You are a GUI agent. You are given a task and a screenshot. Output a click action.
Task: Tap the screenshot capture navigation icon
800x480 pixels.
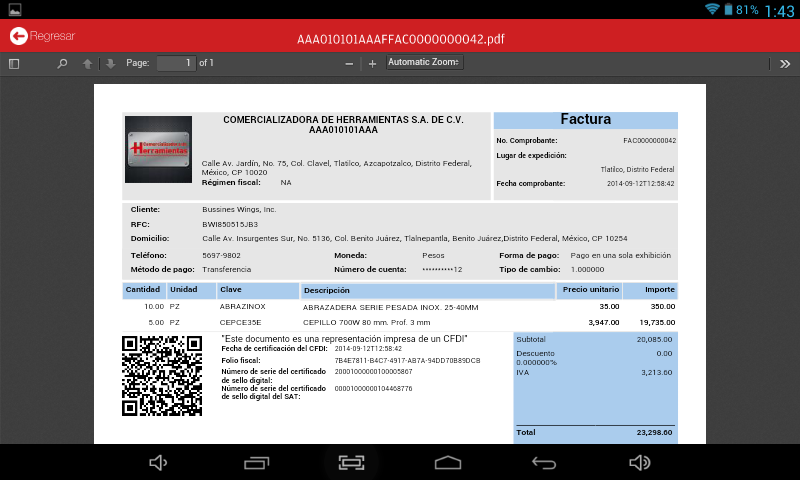pyautogui.click(x=352, y=463)
